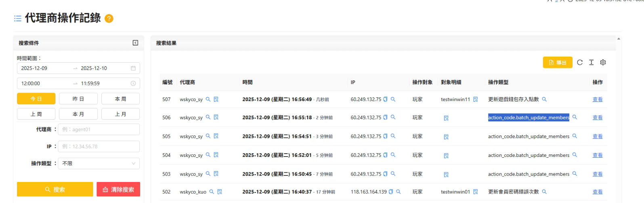This screenshot has height=203, width=644.
Task: Open testwinwin11 detail icon in row 507
Action: point(476,99)
